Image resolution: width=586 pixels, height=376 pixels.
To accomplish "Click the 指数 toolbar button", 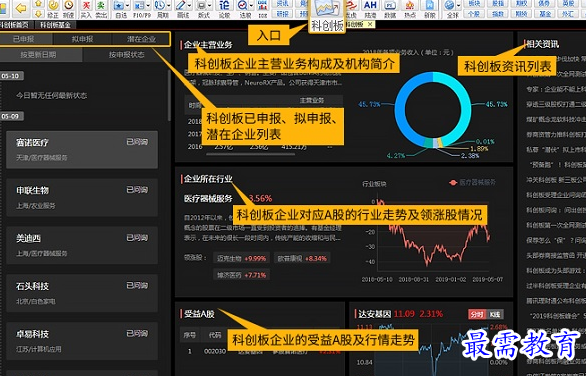I will [497, 14].
